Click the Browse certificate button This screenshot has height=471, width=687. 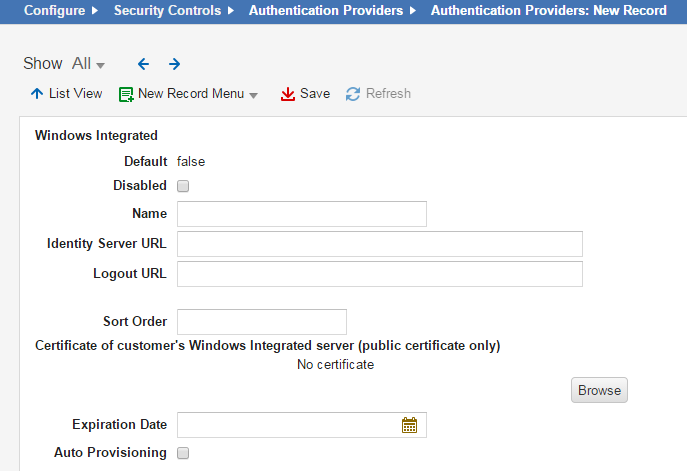pos(599,390)
